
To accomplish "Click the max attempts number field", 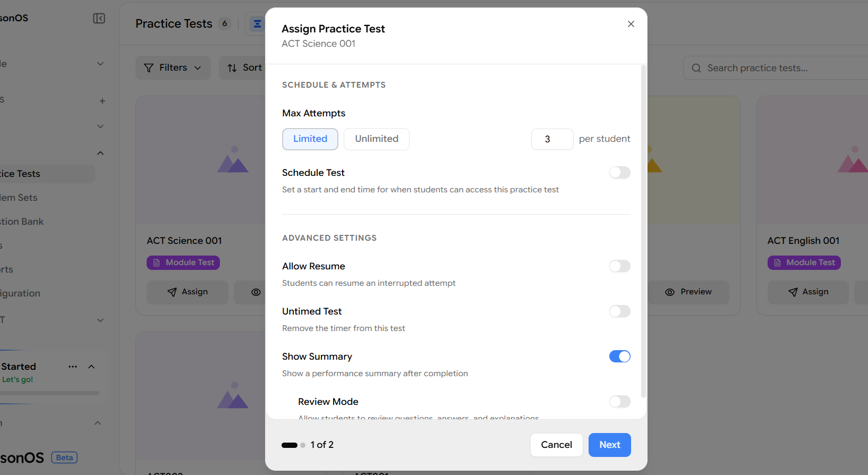I will tap(551, 139).
